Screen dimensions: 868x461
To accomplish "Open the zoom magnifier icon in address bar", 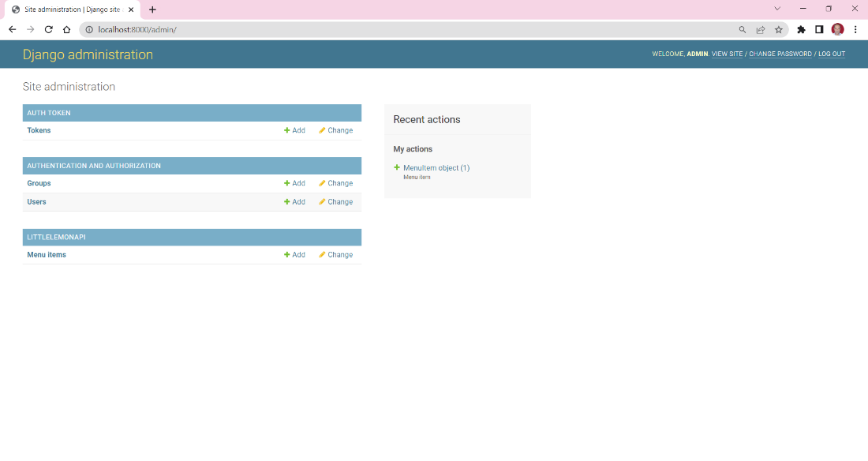I will point(742,29).
